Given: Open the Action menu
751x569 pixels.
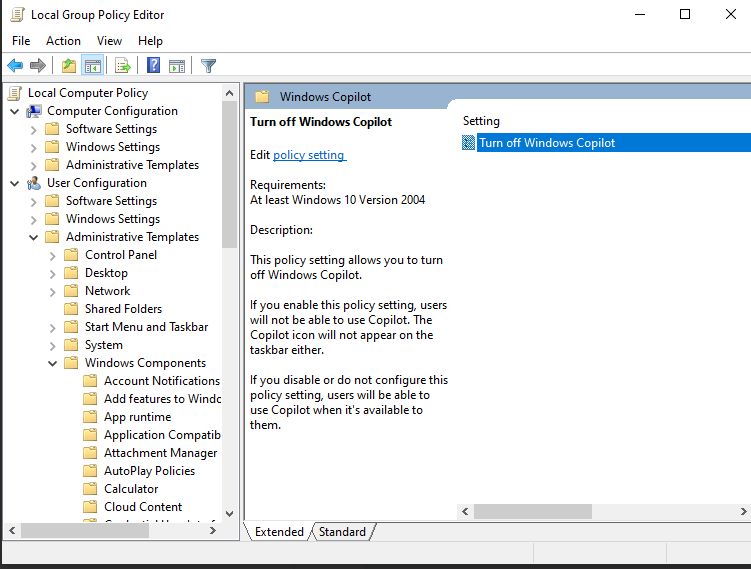Looking at the screenshot, I should pos(63,41).
